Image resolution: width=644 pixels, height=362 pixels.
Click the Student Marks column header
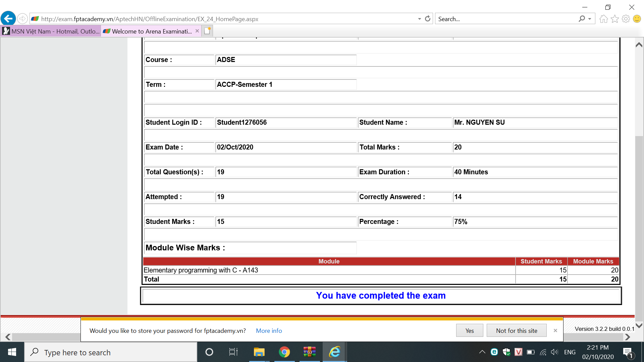541,261
